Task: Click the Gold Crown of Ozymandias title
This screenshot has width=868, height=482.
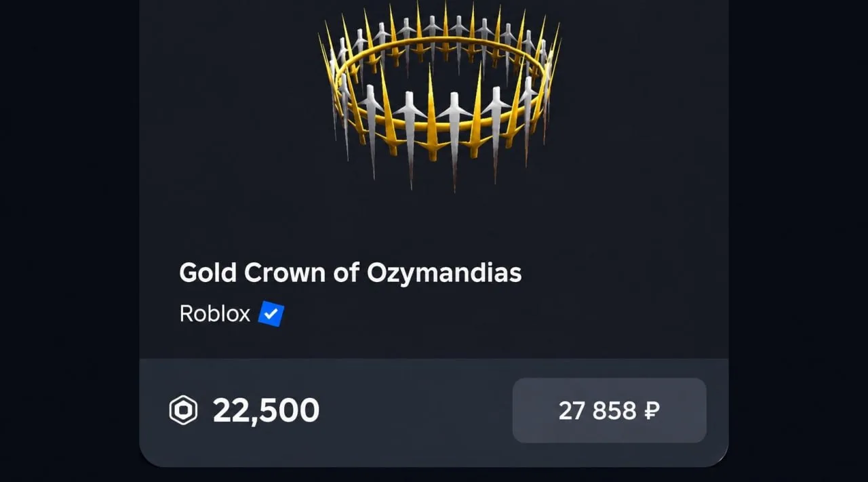Action: tap(350, 273)
